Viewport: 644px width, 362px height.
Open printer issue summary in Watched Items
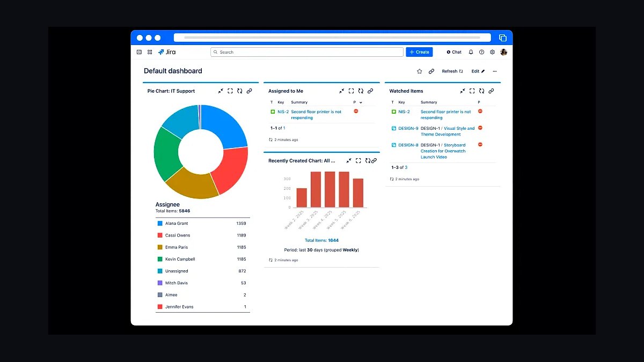click(446, 115)
